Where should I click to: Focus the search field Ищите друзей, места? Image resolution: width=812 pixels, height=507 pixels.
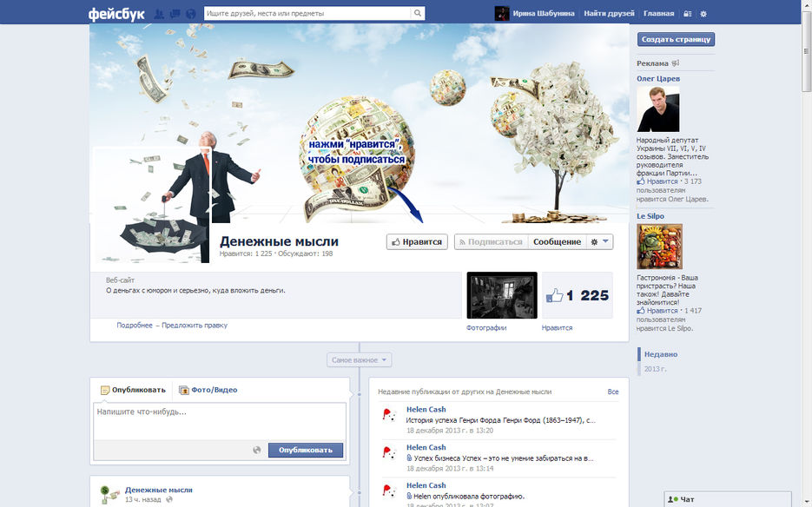pyautogui.click(x=308, y=14)
